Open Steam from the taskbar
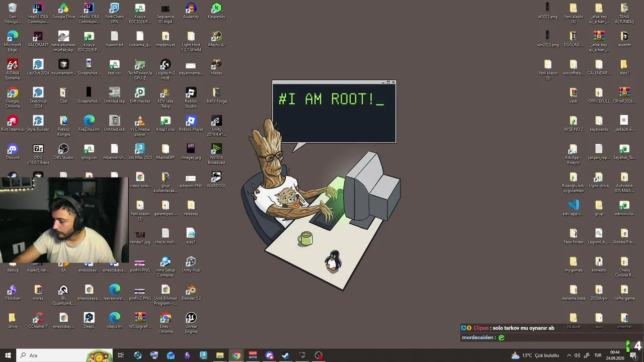 (285, 355)
